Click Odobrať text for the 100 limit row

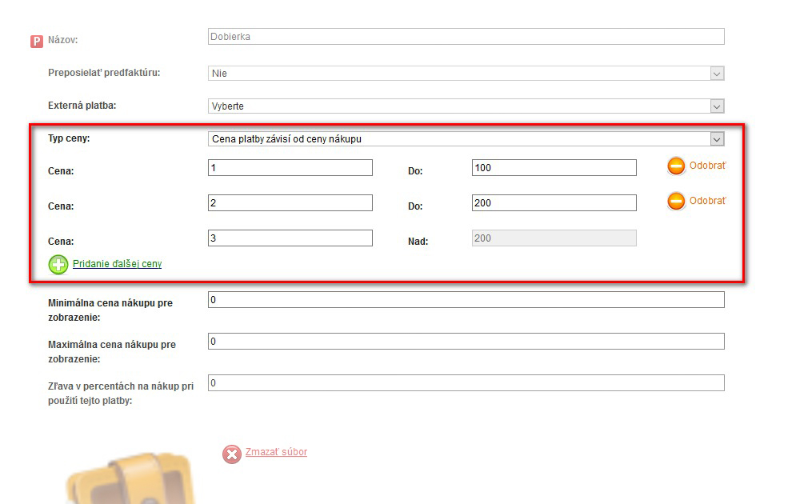click(x=707, y=166)
